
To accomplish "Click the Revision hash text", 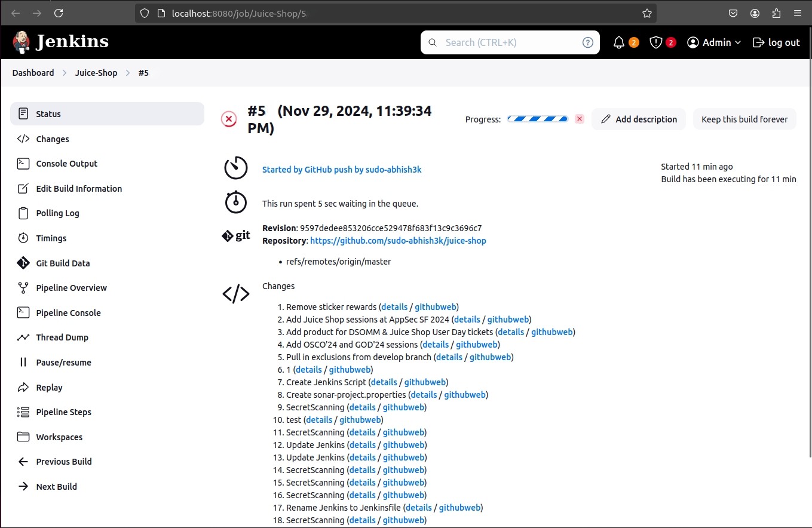I will [x=391, y=228].
